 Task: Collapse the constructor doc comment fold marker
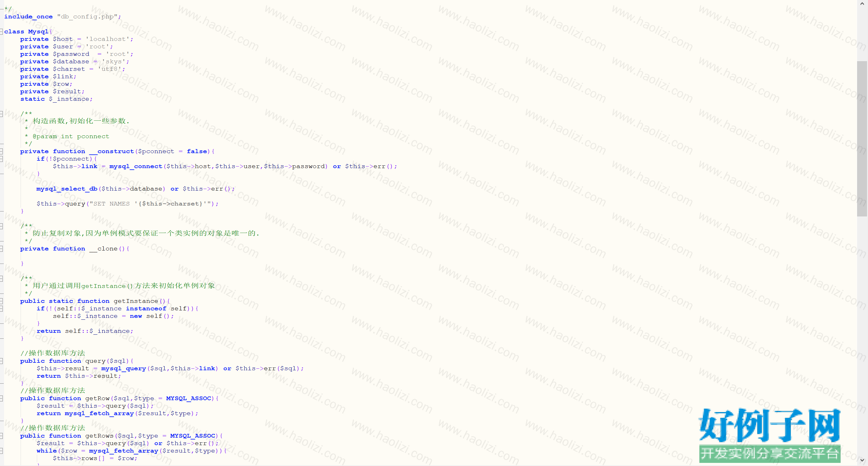(1, 114)
